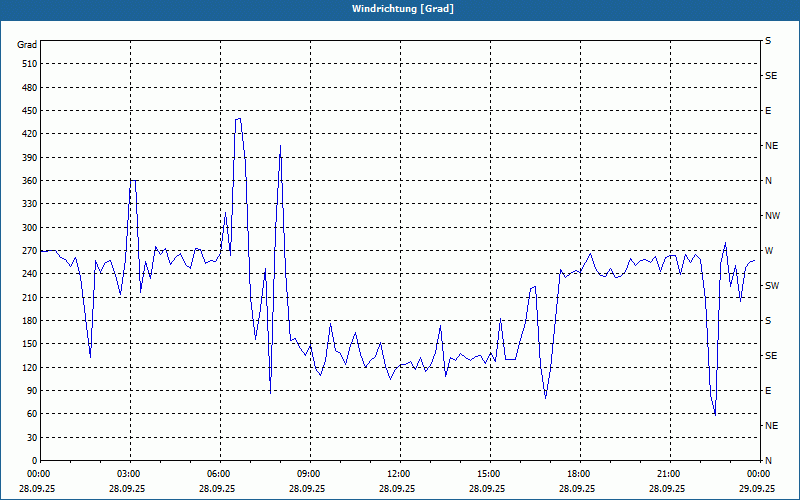Viewport: 800px width, 500px height.
Task: Pick the 390 y-axis value
Action: (30, 158)
